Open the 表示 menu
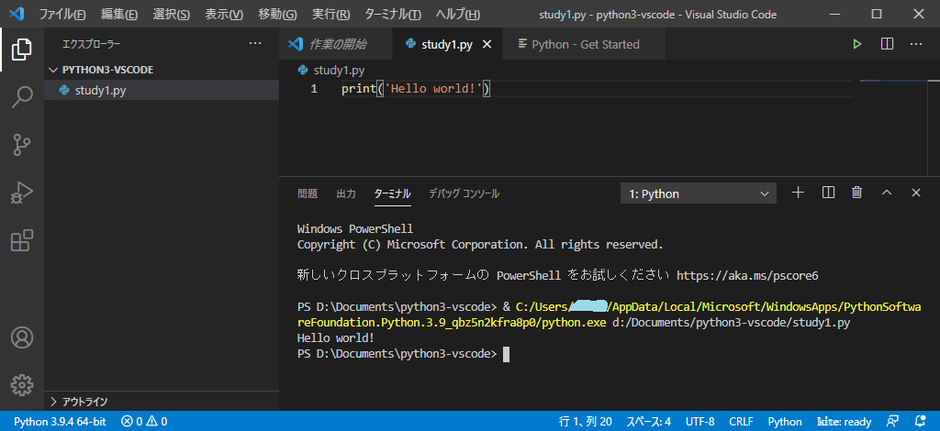This screenshot has width=940, height=431. pyautogui.click(x=224, y=14)
